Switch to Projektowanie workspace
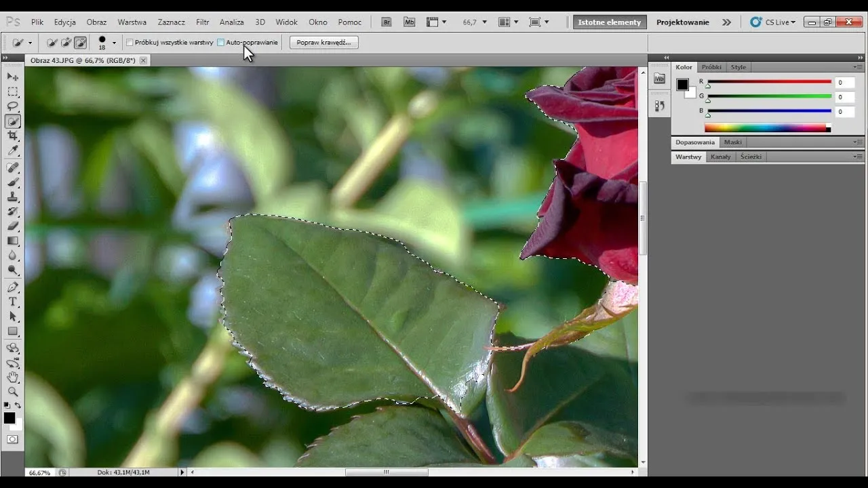This screenshot has width=868, height=488. tap(682, 22)
